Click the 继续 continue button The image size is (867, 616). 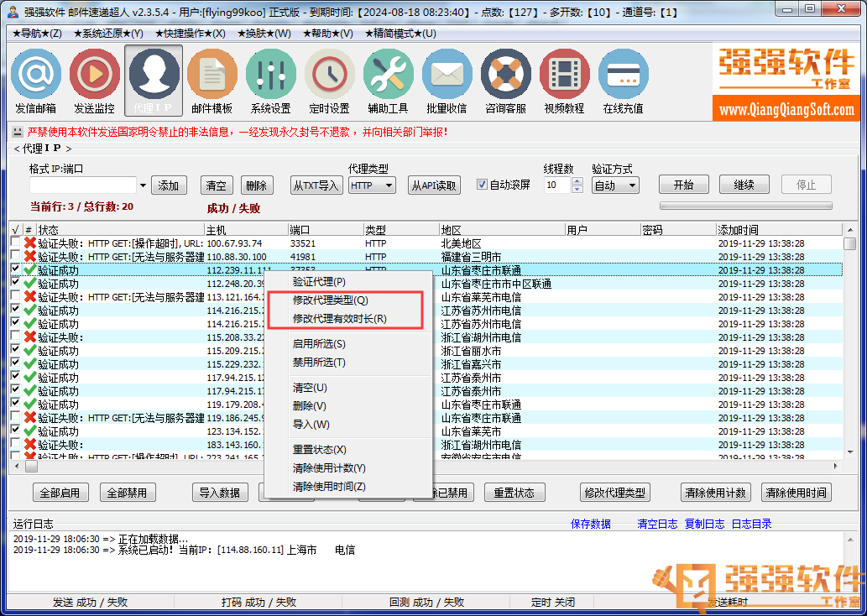pos(744,185)
